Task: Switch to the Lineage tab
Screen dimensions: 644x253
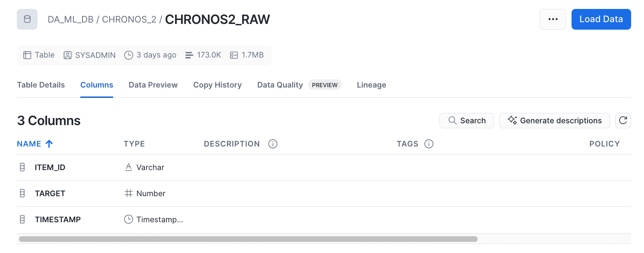Action: coord(371,85)
